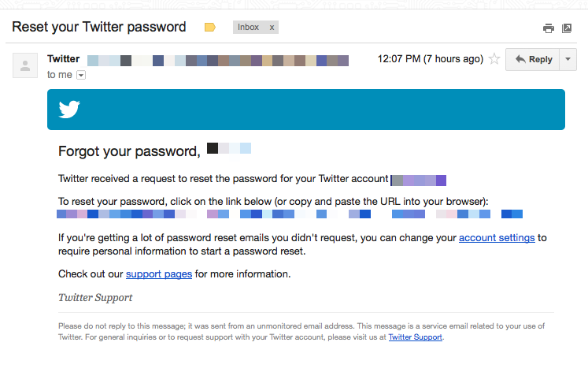Open the support pages link
The height and width of the screenshot is (372, 588).
pos(159,274)
